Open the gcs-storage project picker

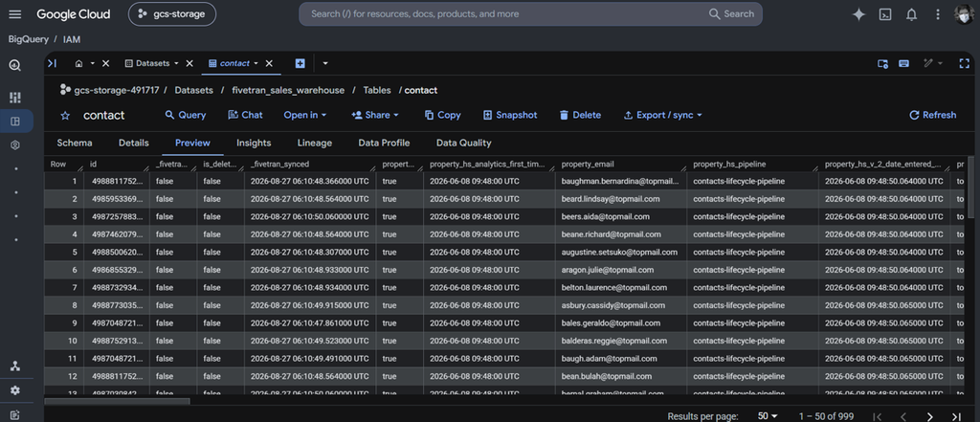pyautogui.click(x=172, y=13)
